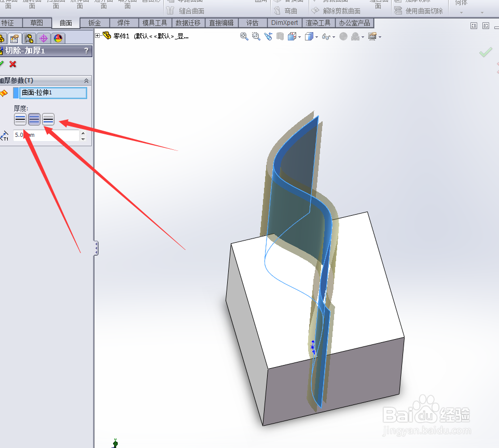499x448 pixels.
Task: Open the ConfigurationManager tab icon
Action: (29, 38)
